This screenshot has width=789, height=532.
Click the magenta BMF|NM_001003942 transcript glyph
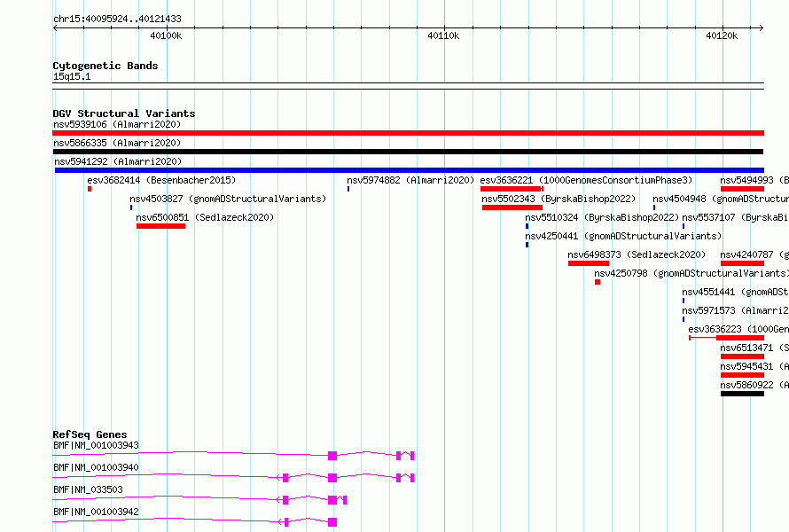click(x=194, y=521)
